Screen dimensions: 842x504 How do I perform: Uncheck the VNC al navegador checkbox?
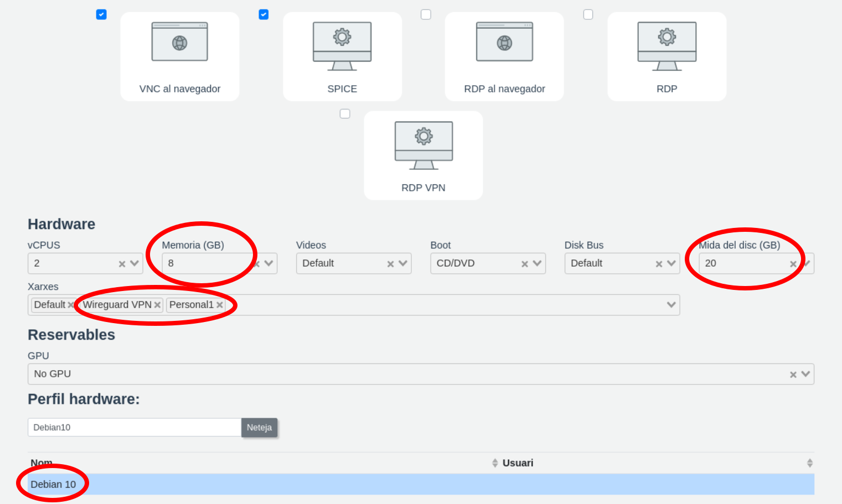click(x=101, y=14)
